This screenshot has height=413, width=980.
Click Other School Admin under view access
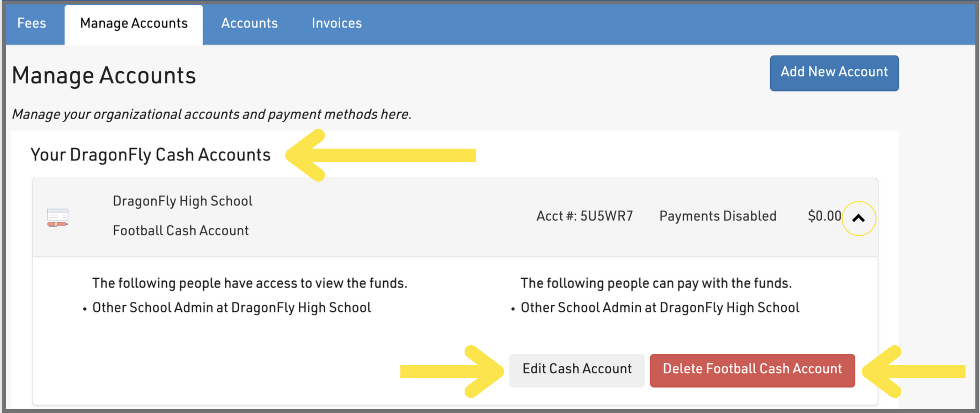tap(231, 307)
